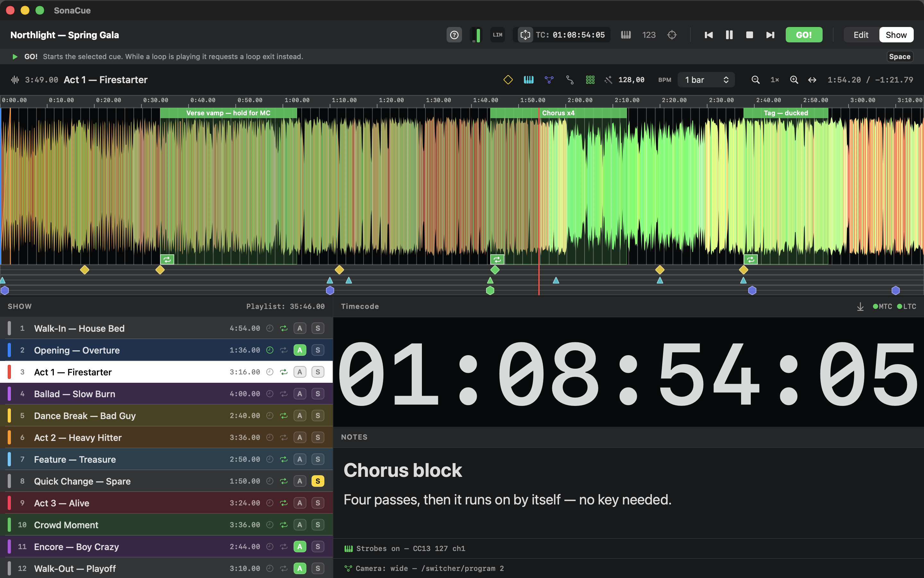
Task: Toggle the loop icon at the Tag — ducked region start
Action: (751, 259)
